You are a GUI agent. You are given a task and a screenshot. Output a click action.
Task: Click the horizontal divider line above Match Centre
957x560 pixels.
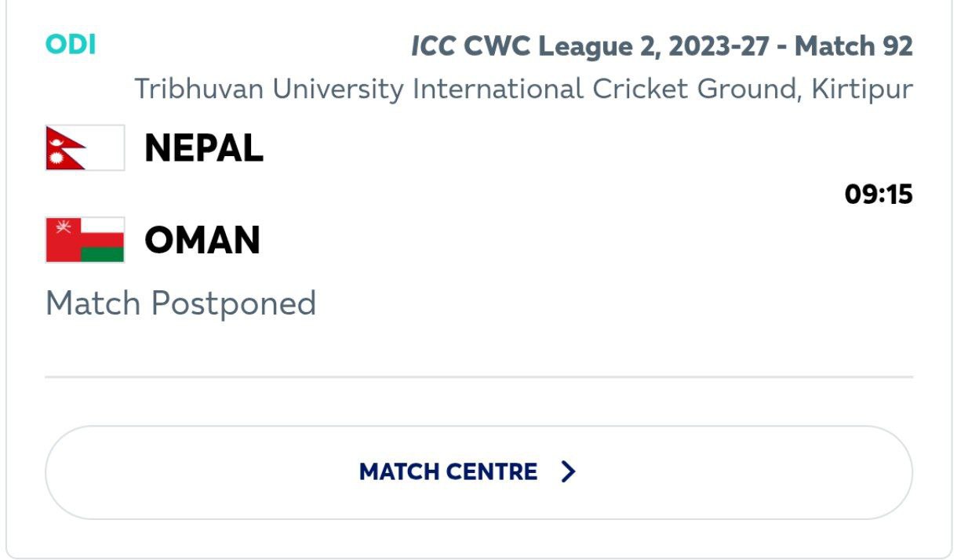pyautogui.click(x=478, y=377)
